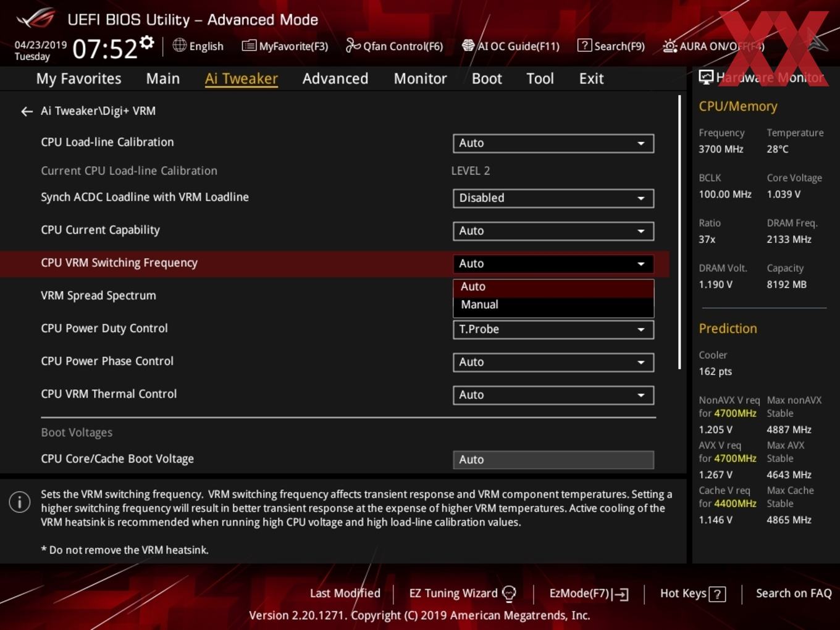Click the EZ Tuning Wizard bulb icon
The width and height of the screenshot is (840, 630).
[509, 594]
